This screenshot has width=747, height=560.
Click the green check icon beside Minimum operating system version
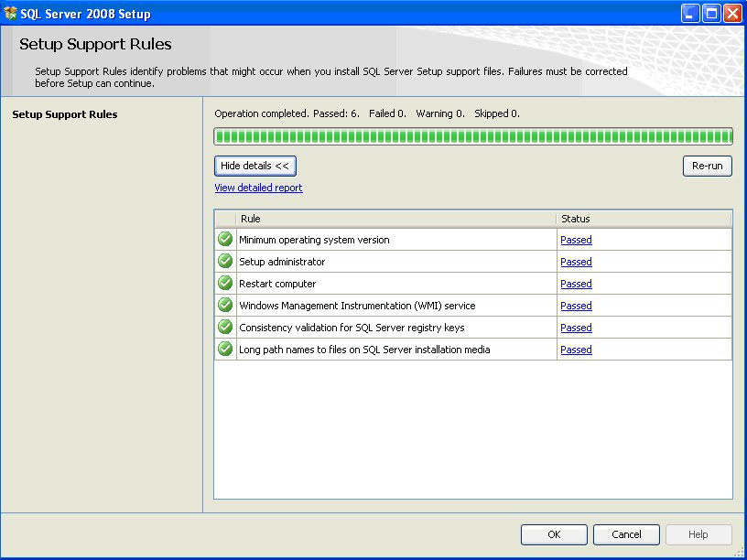tap(224, 239)
